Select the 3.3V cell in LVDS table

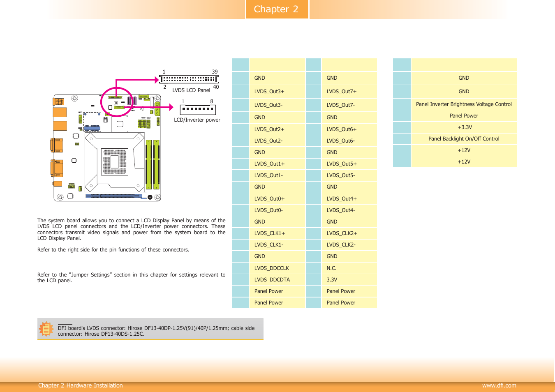click(349, 280)
